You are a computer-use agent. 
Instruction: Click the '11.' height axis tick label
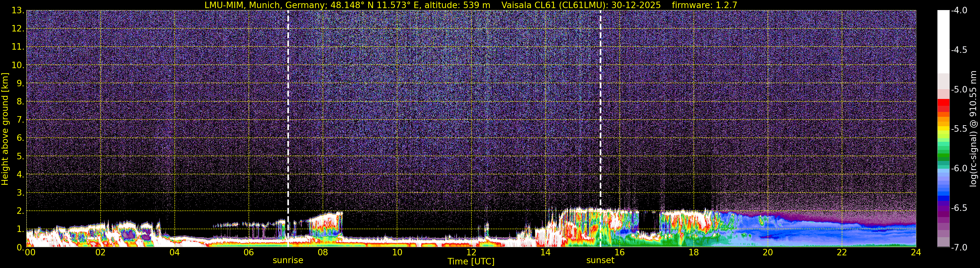click(18, 47)
